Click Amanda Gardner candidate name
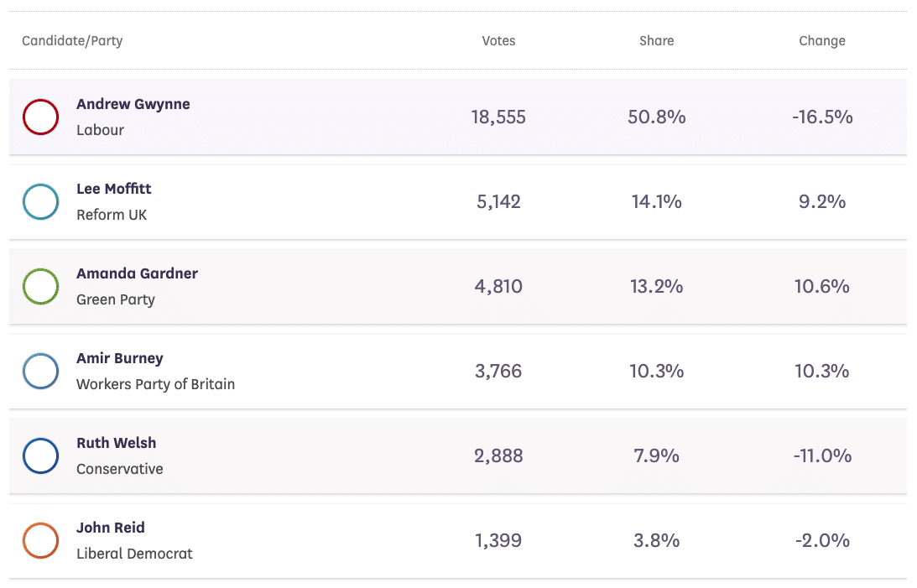Viewport: 917px width, 588px height. (x=137, y=273)
